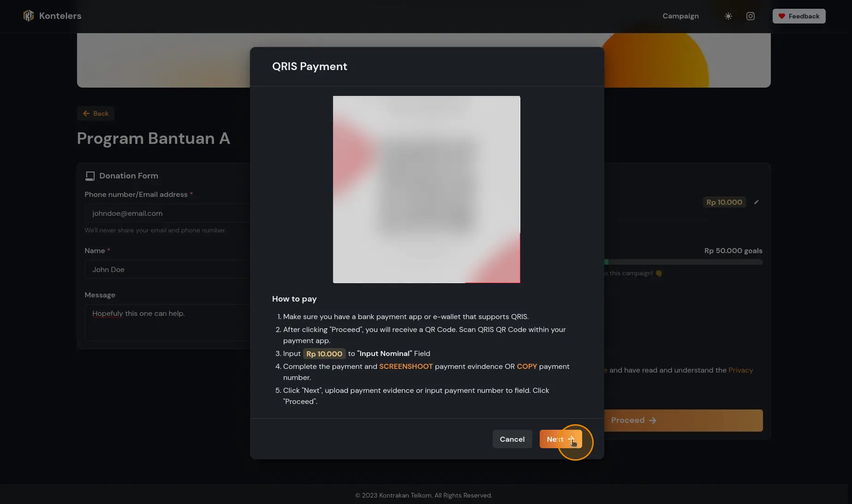Viewport: 852px width, 504px height.
Task: Click the Rp 10.000 nominal in instructions
Action: pyautogui.click(x=324, y=354)
